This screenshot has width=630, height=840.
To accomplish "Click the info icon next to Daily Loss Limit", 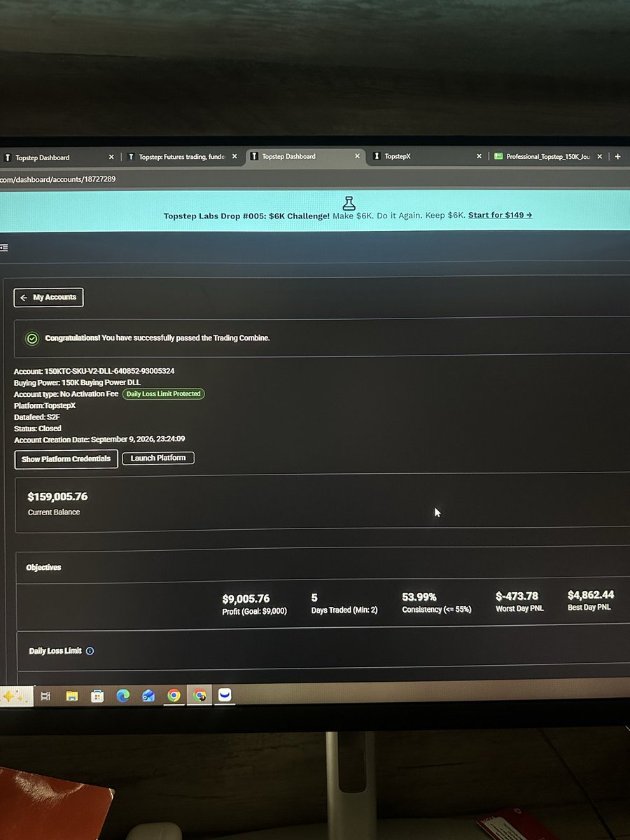I will [90, 651].
